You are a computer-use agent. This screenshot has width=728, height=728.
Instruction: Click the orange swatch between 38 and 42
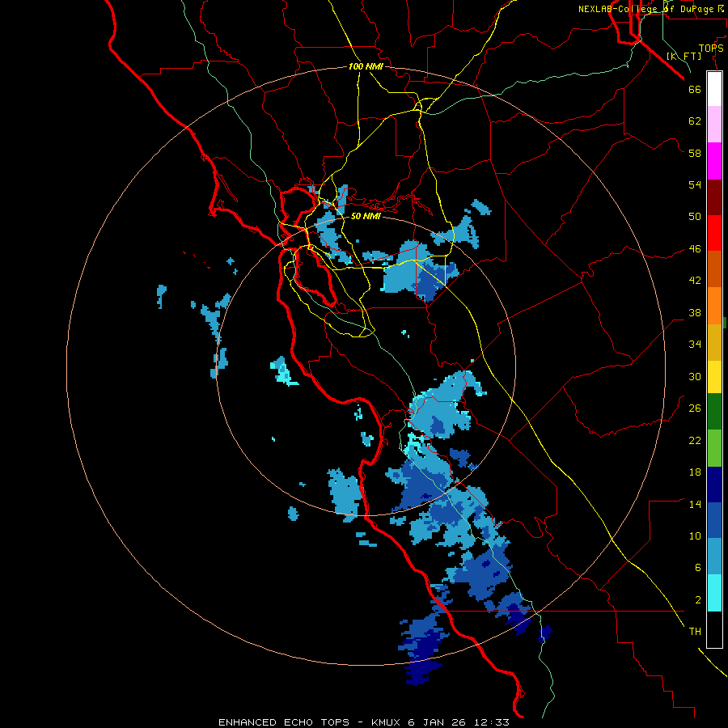coord(714,306)
